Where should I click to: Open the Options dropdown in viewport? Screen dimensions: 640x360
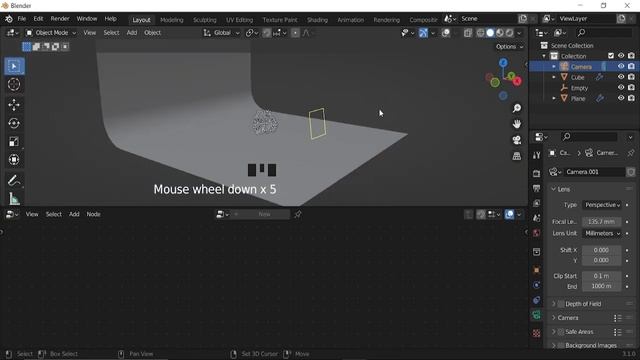click(x=509, y=47)
